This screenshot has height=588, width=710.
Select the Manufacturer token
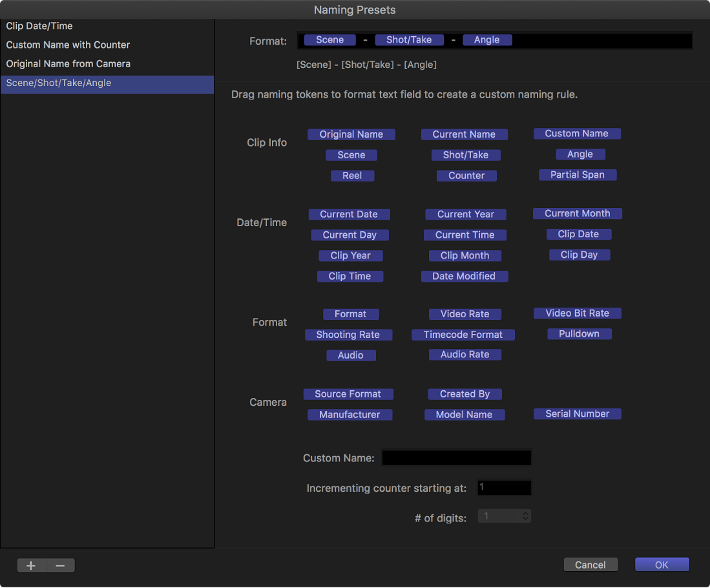(350, 414)
